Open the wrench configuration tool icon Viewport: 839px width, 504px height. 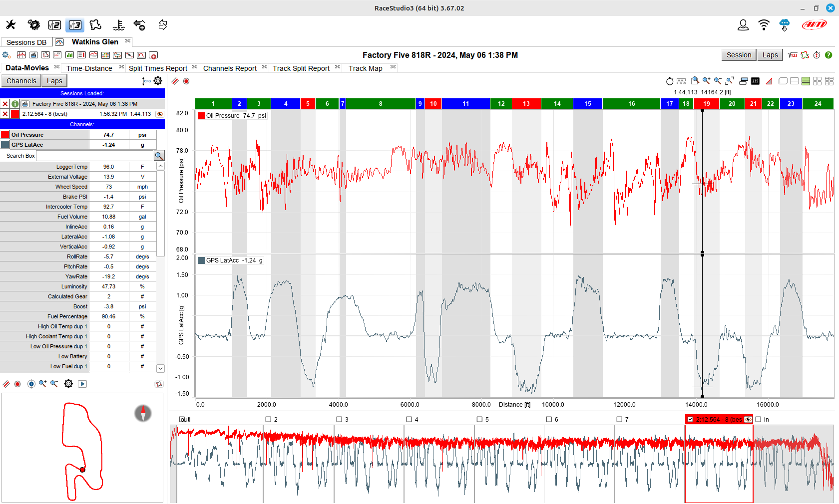[10, 24]
